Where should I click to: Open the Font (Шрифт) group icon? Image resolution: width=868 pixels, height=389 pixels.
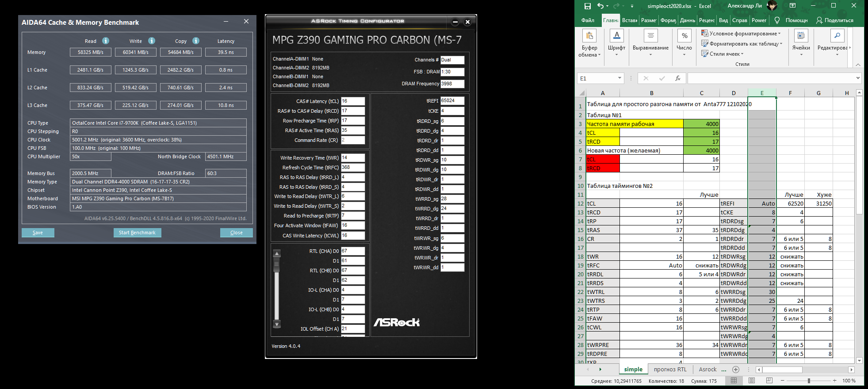(x=616, y=36)
